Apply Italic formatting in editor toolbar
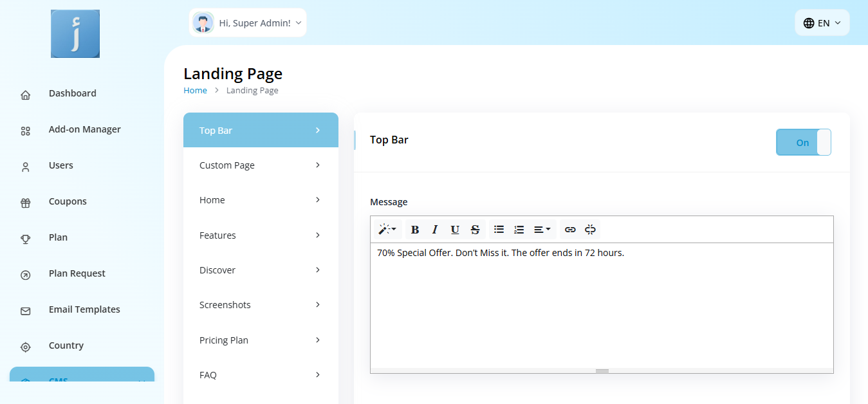 [435, 230]
